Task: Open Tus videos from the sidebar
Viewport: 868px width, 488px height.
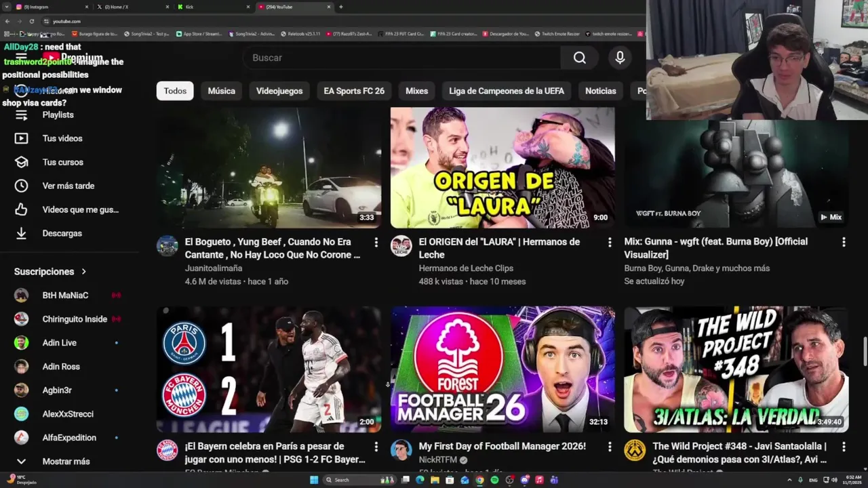Action: (x=62, y=138)
